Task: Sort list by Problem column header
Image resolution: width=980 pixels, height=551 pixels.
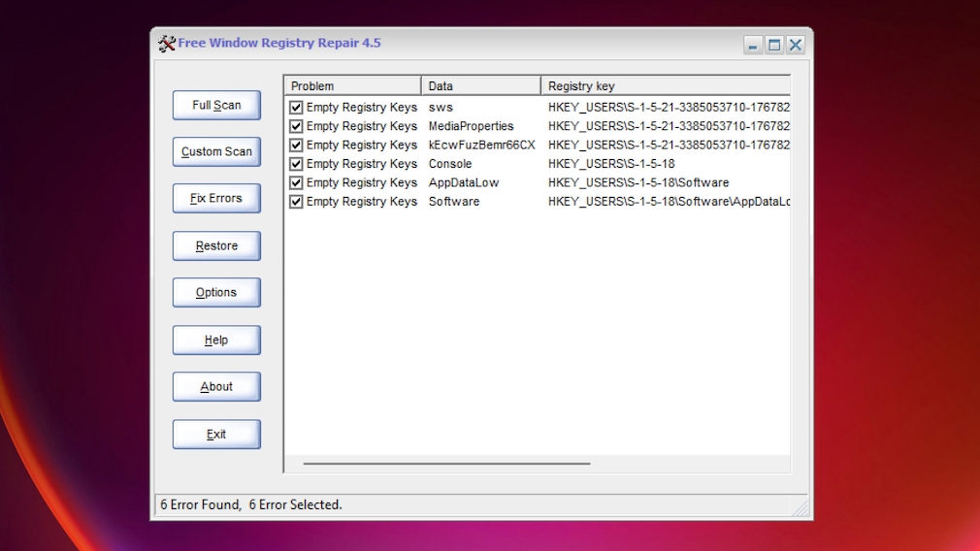Action: pos(352,86)
